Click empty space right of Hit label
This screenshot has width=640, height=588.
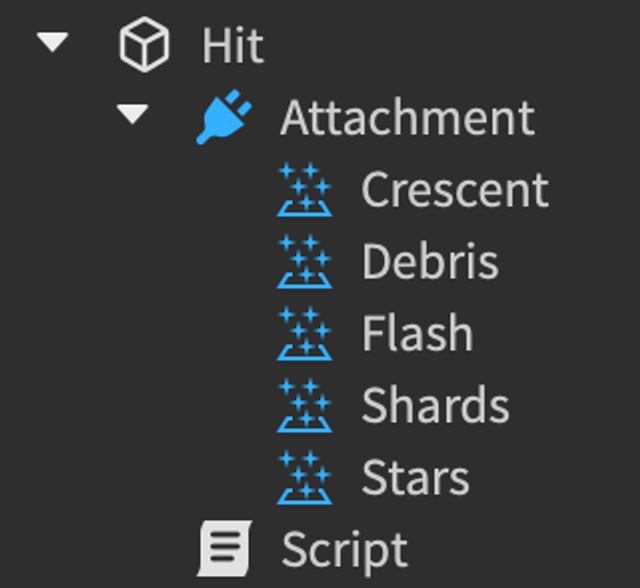pyautogui.click(x=449, y=45)
